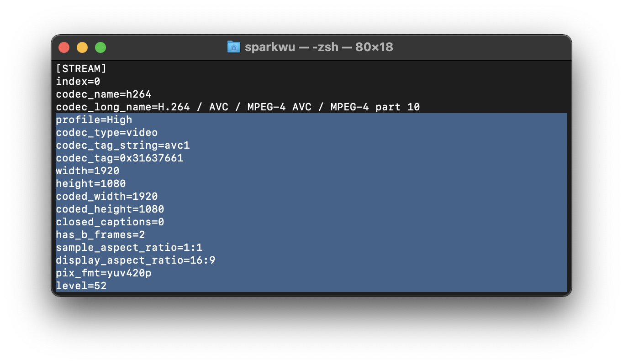Click the codec_long_name output line
This screenshot has width=623, height=364.
[238, 107]
